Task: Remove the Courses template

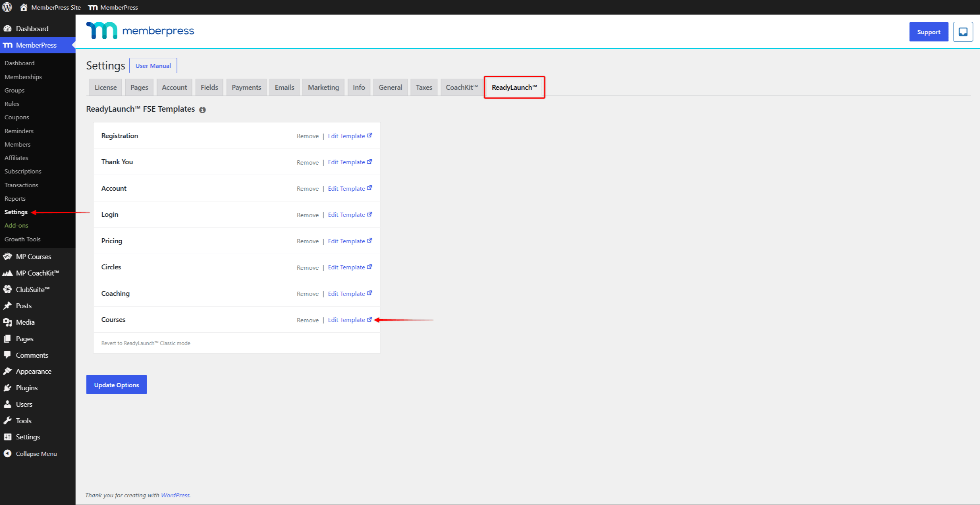Action: click(x=307, y=320)
